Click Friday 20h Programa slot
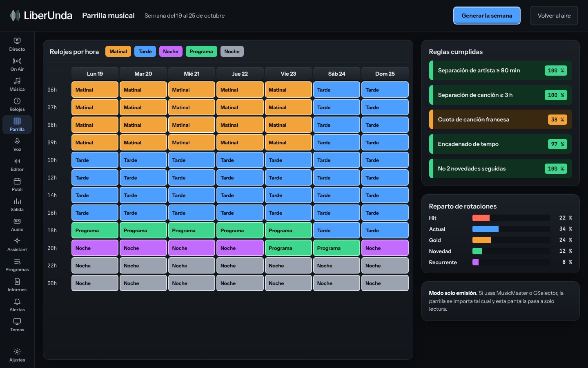Image resolution: width=588 pixels, height=368 pixels. click(x=288, y=248)
